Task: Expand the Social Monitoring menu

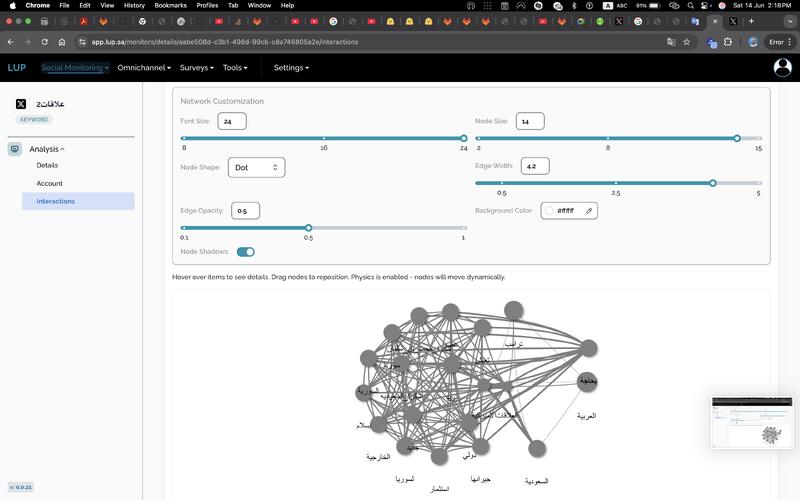Action: click(x=75, y=67)
